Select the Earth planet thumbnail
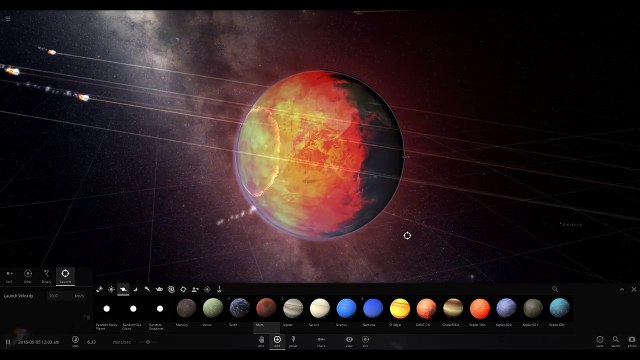Screen dimensions: 640x360 [240, 308]
